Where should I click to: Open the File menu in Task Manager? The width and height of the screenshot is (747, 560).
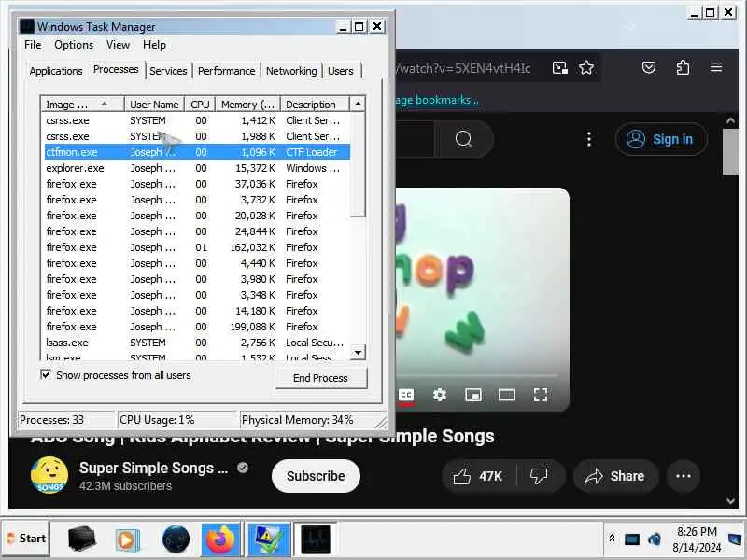point(33,45)
